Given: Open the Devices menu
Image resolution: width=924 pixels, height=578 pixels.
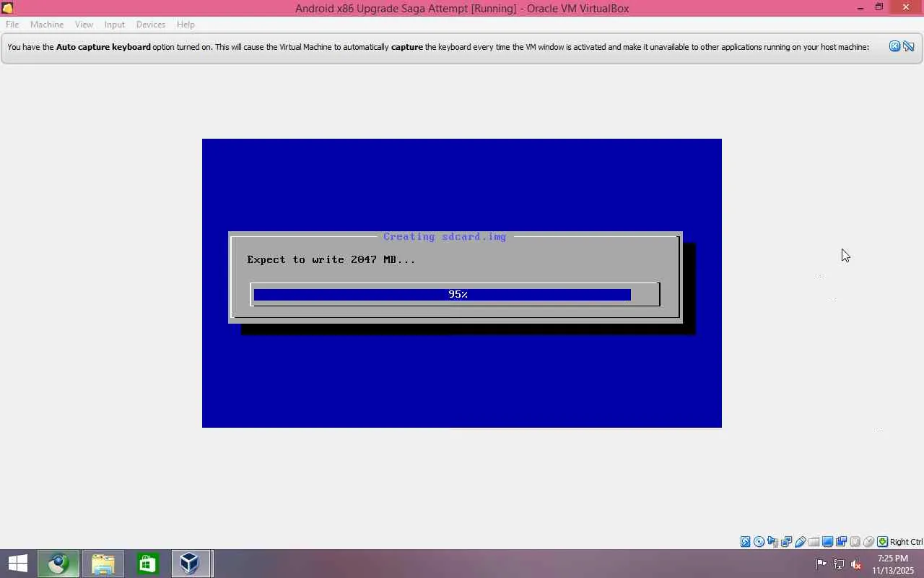Looking at the screenshot, I should (x=151, y=25).
